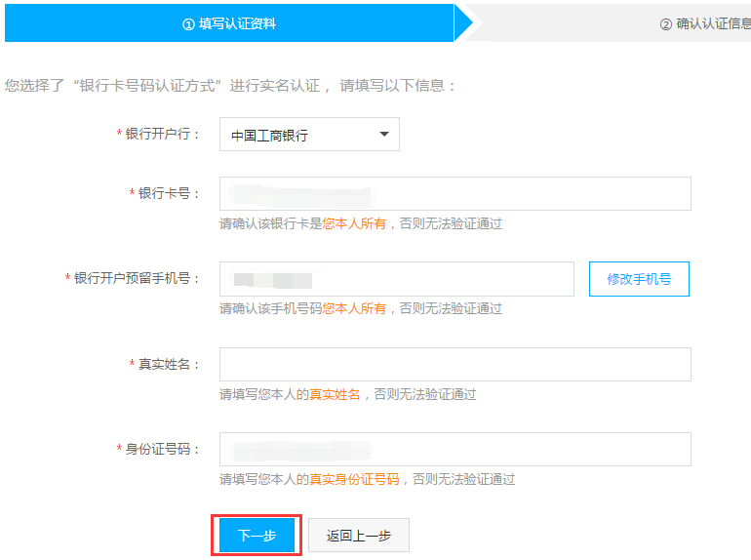Click the 真实姓名 field label
Viewport: 751px width, 560px height.
(169, 364)
